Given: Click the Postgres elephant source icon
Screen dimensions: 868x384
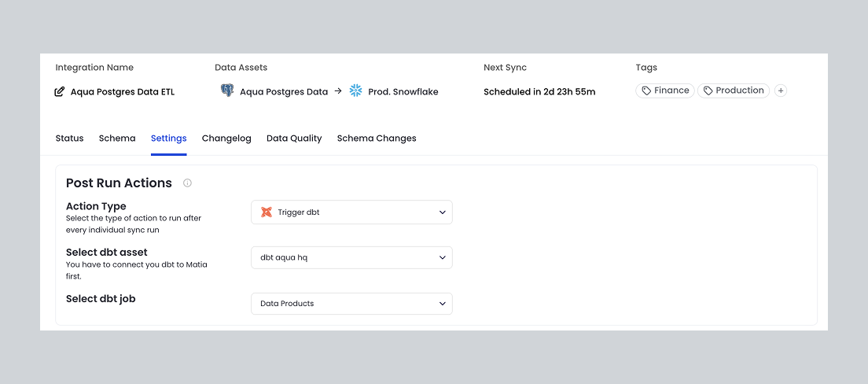Looking at the screenshot, I should [x=227, y=91].
